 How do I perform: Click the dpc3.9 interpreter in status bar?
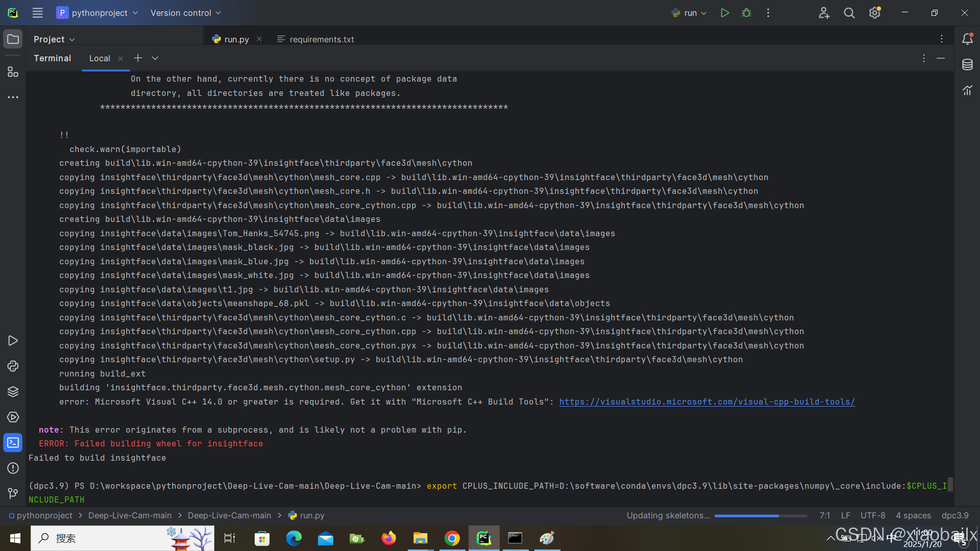coord(954,515)
